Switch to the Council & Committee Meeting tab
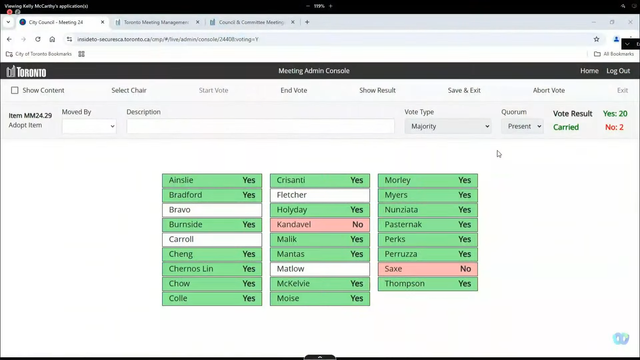The width and height of the screenshot is (640, 360). point(251,22)
